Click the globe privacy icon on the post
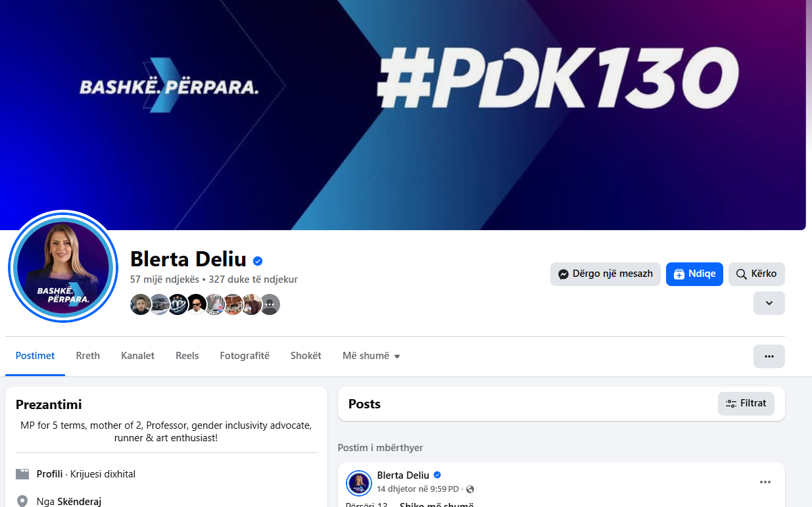Screen dimensions: 812x507 pyautogui.click(x=470, y=489)
